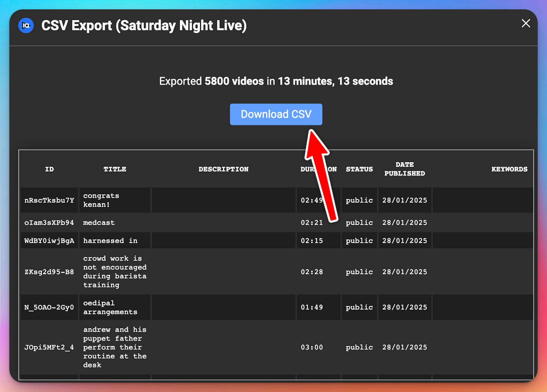This screenshot has height=392, width=547.
Task: Click the duration value 02:15
Action: pos(312,241)
